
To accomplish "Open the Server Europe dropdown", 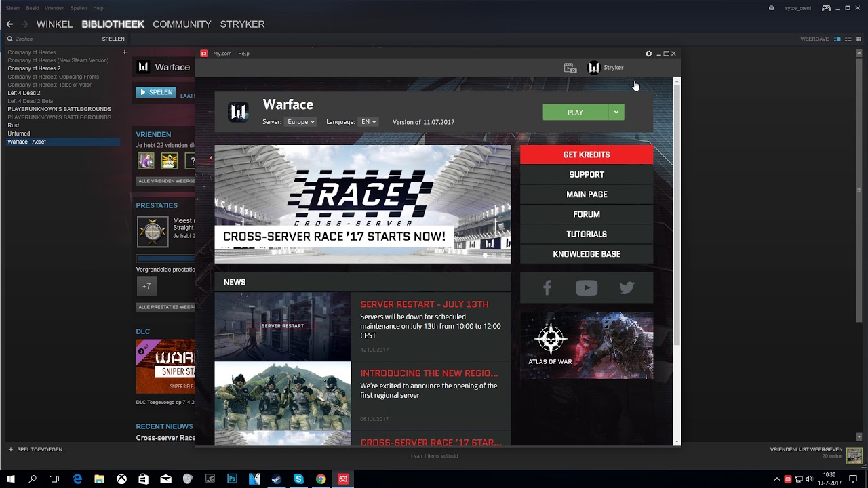I will [x=300, y=122].
